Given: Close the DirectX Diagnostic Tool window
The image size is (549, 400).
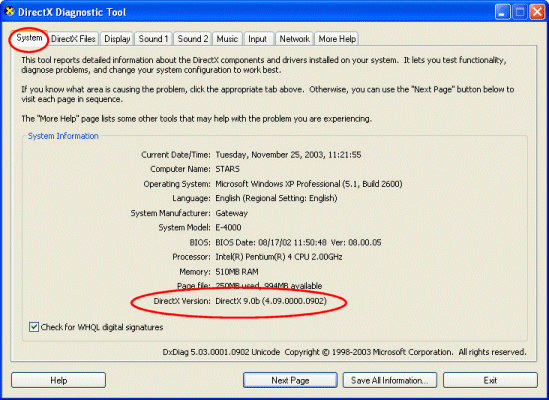Looking at the screenshot, I should pyautogui.click(x=537, y=12).
